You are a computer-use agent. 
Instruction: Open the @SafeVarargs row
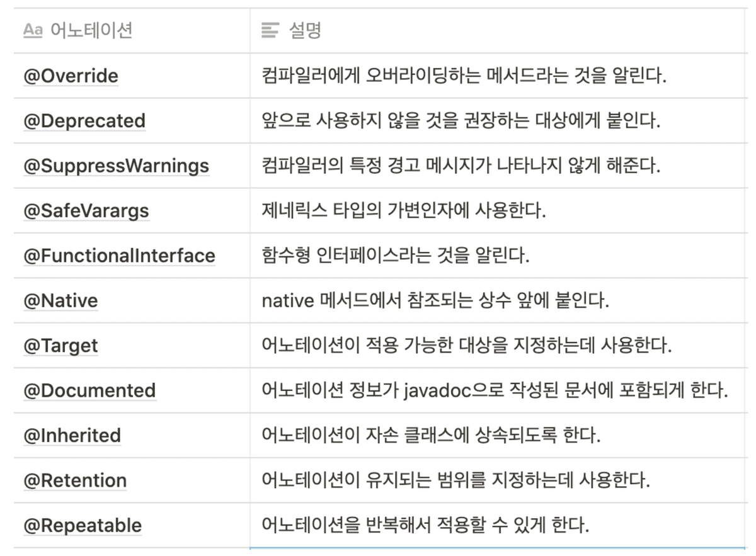[86, 211]
